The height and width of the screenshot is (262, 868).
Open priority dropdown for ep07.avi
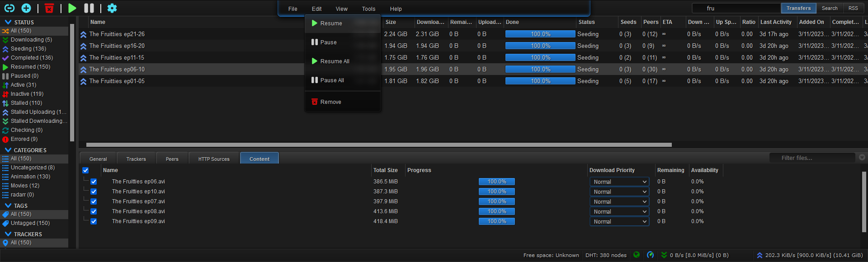tap(619, 201)
